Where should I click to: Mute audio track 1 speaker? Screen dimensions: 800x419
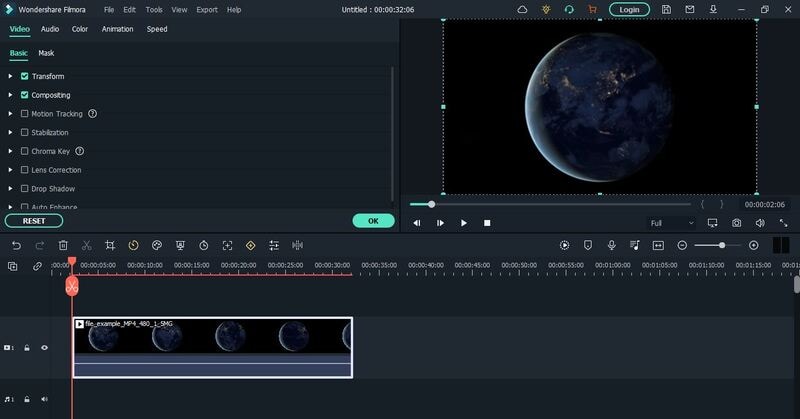[x=44, y=399]
